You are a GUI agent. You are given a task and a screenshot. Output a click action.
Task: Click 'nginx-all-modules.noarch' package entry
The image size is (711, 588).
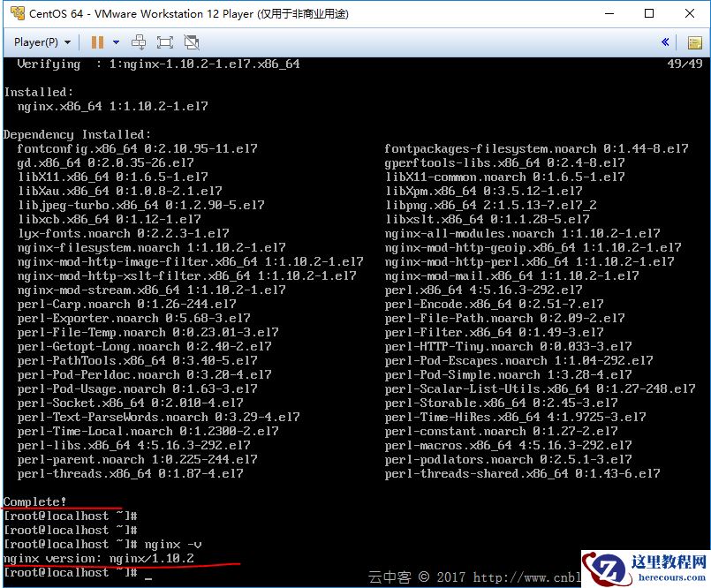[x=522, y=233]
